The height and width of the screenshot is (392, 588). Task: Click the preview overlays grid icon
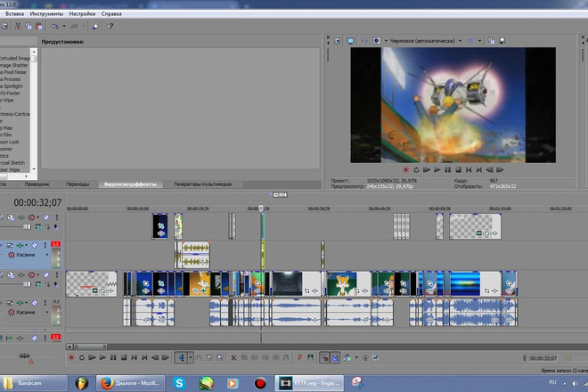coord(470,41)
